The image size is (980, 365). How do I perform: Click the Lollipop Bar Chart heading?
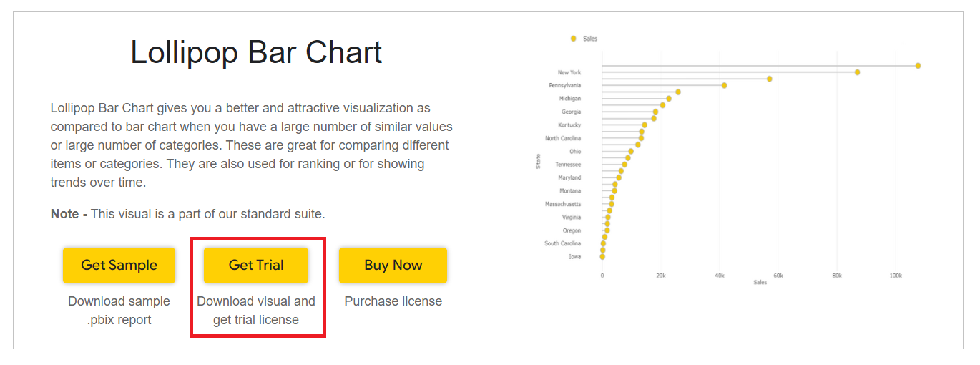pos(256,53)
